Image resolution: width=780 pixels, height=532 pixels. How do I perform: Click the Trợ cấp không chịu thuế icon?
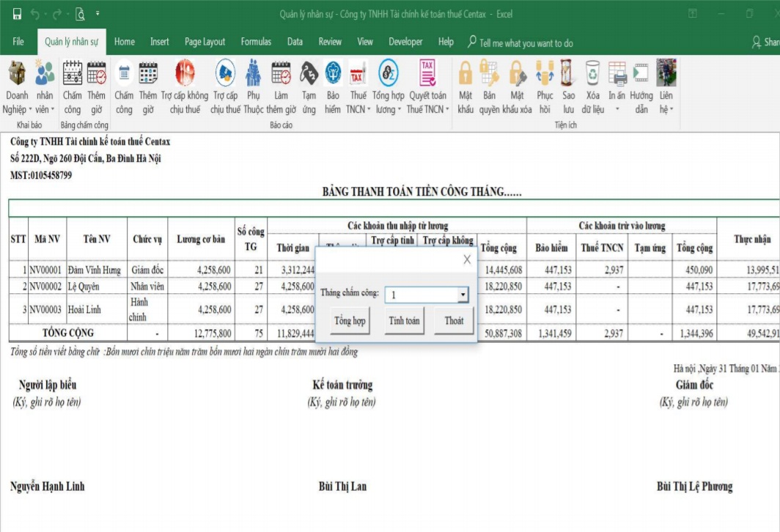[x=185, y=74]
